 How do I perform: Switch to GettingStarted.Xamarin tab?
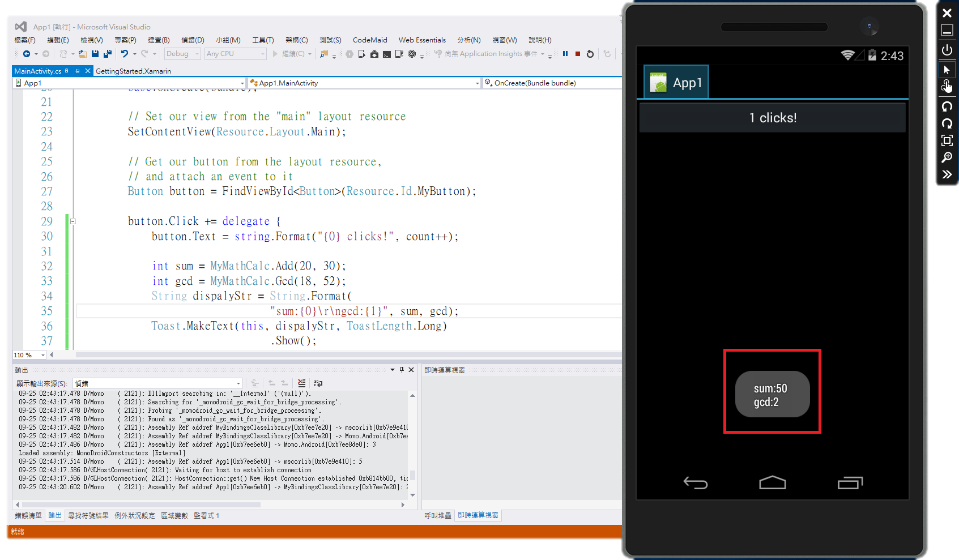pos(133,71)
